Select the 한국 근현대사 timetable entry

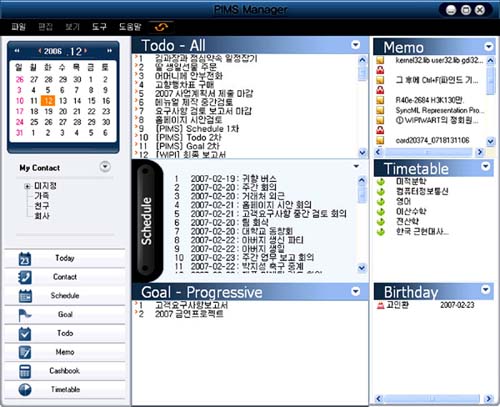tap(422, 231)
